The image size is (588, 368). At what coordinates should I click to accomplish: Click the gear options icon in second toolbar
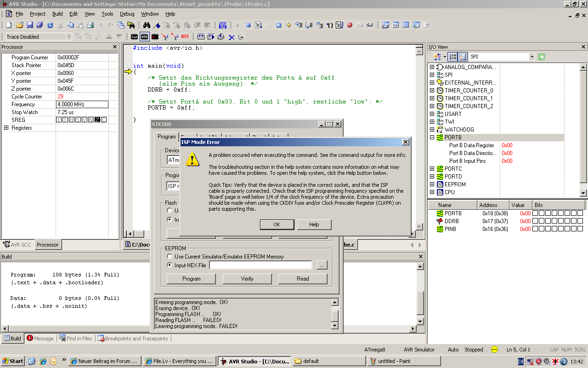coord(241,36)
